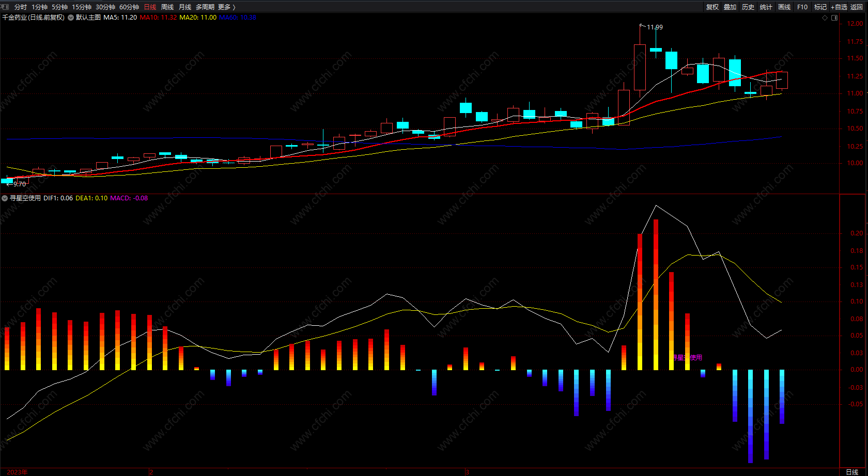Switch to 周线 weekly tab

click(x=167, y=7)
